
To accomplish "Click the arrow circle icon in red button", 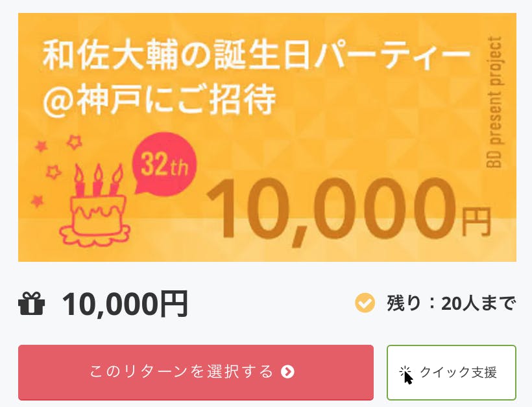I will pyautogui.click(x=288, y=372).
